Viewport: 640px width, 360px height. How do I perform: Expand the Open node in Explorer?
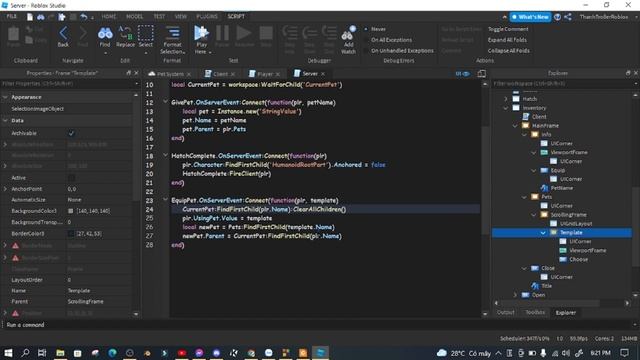[515, 295]
